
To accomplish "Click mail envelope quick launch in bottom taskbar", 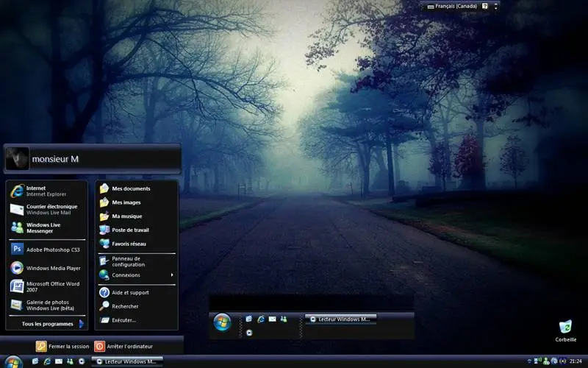I will [59, 361].
